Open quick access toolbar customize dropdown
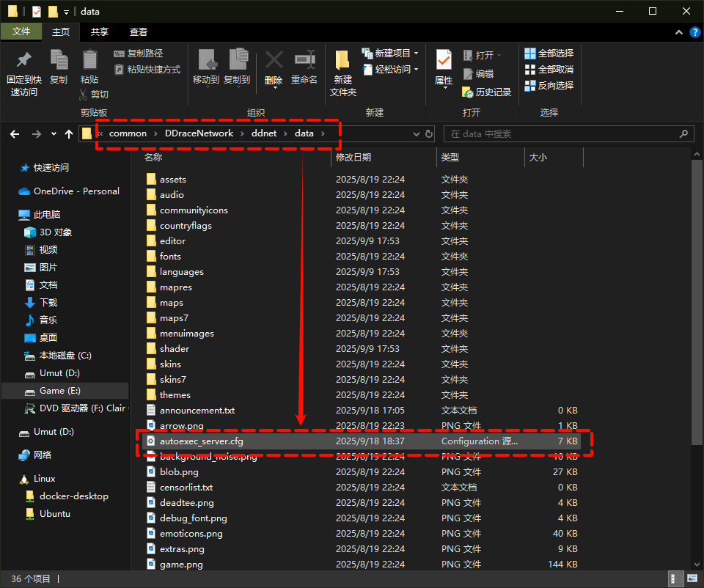The image size is (704, 588). (x=66, y=12)
